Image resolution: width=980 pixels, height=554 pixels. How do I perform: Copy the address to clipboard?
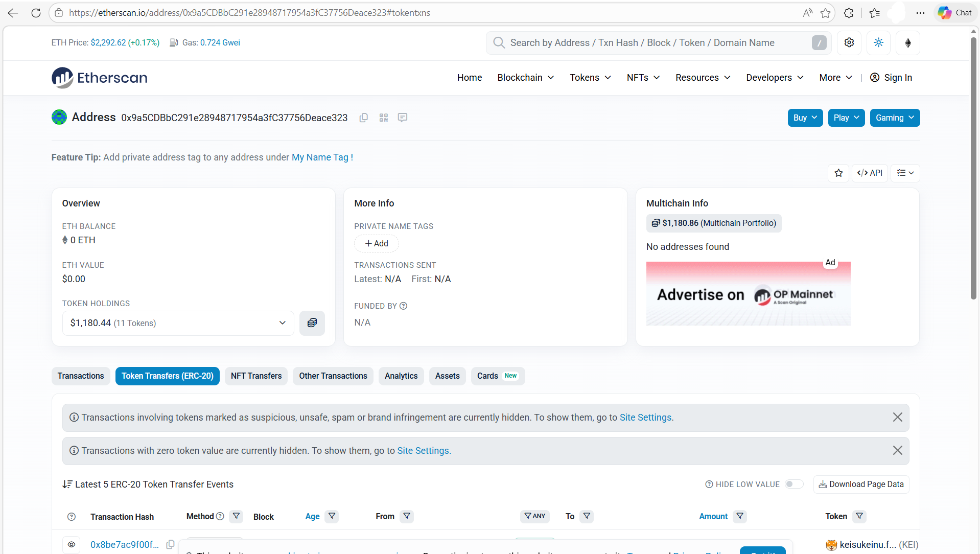tap(364, 118)
